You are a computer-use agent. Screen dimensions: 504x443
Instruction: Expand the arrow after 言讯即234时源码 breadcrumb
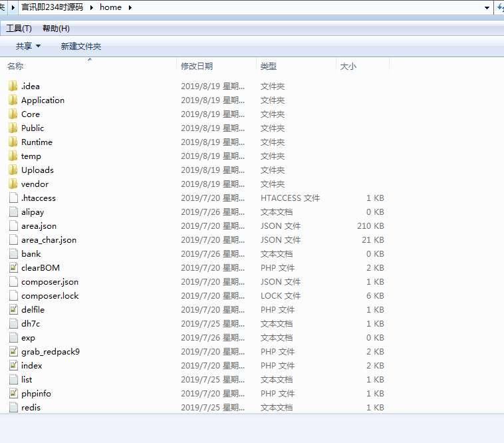coord(92,7)
